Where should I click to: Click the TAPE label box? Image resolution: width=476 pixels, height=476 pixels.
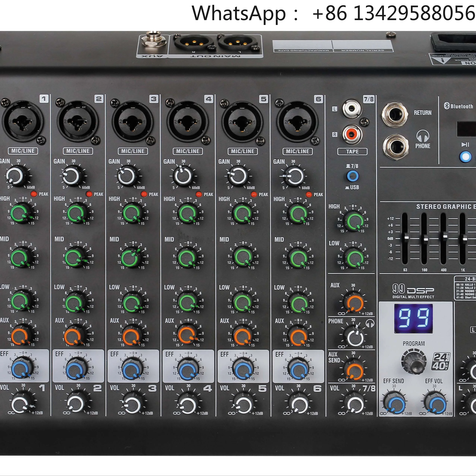click(352, 152)
